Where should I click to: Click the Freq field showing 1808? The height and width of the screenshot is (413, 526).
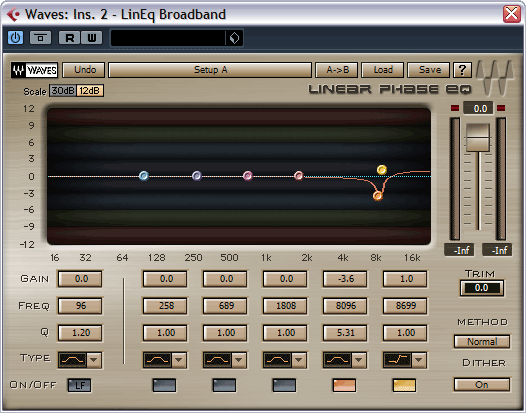[x=285, y=306]
